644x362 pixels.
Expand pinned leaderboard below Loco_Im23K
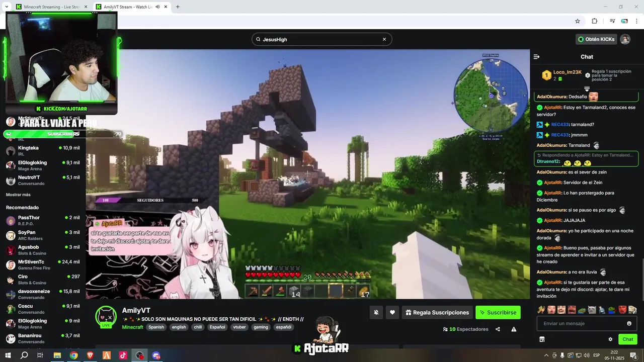click(x=587, y=89)
